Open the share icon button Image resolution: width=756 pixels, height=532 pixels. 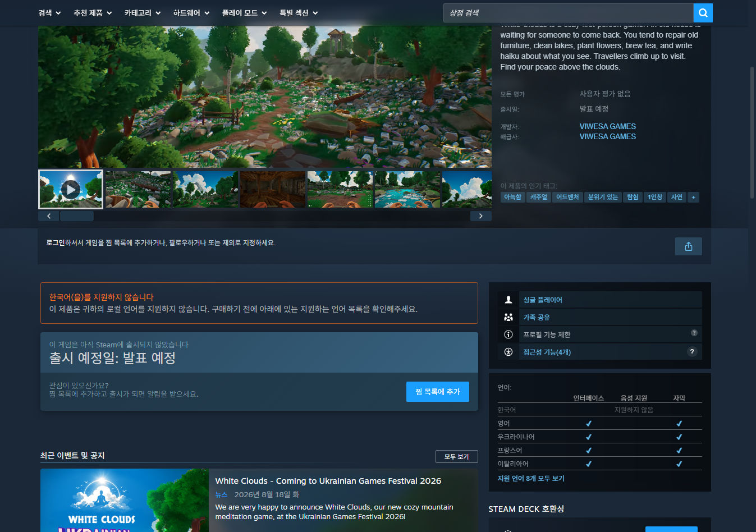[689, 246]
